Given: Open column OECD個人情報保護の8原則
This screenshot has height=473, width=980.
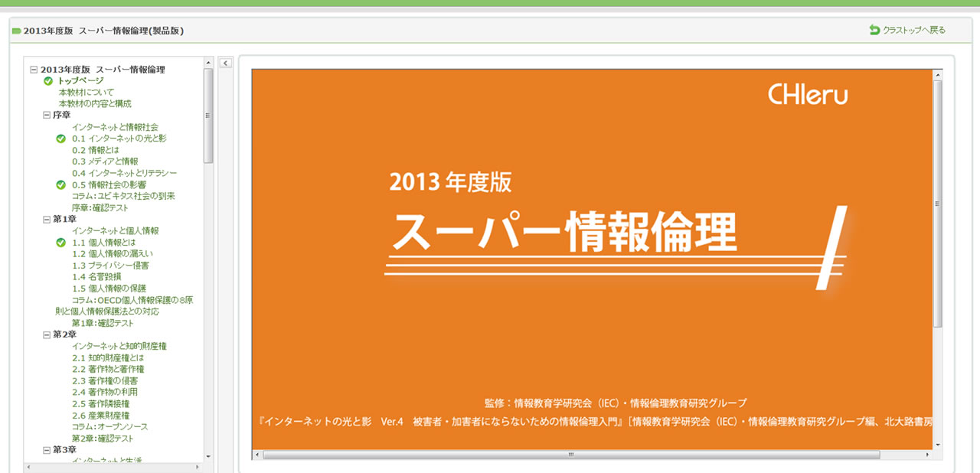Looking at the screenshot, I should [x=124, y=306].
